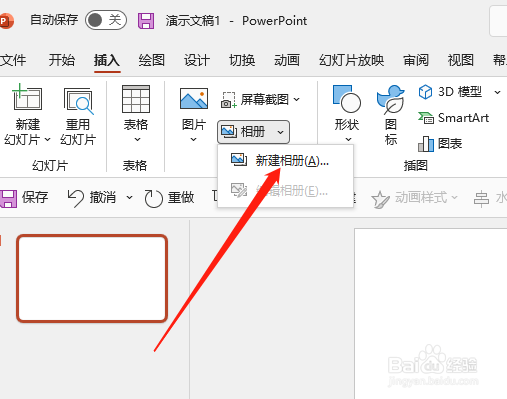Viewport: 507px width, 399px height.
Task: Click the 3D 模型 label
Action: click(460, 92)
